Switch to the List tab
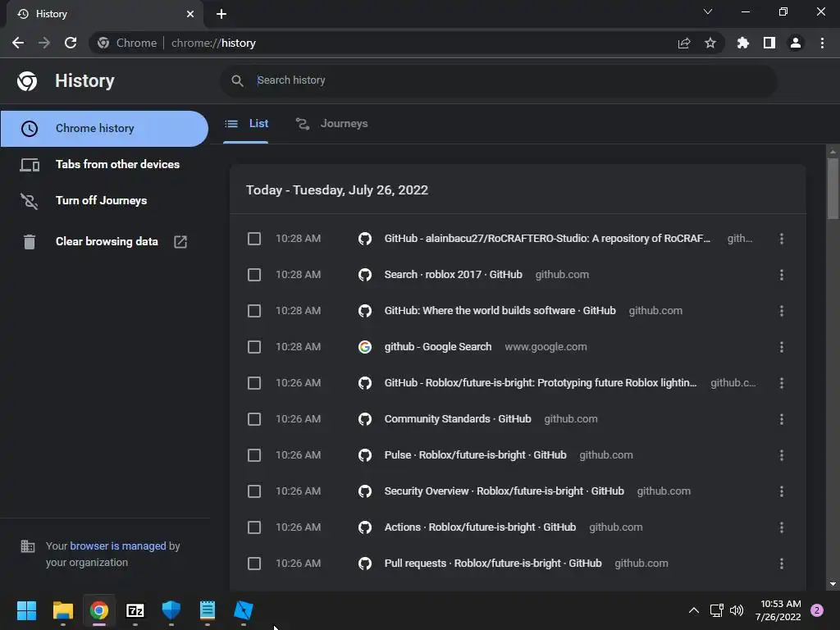The height and width of the screenshot is (630, 840). click(246, 124)
